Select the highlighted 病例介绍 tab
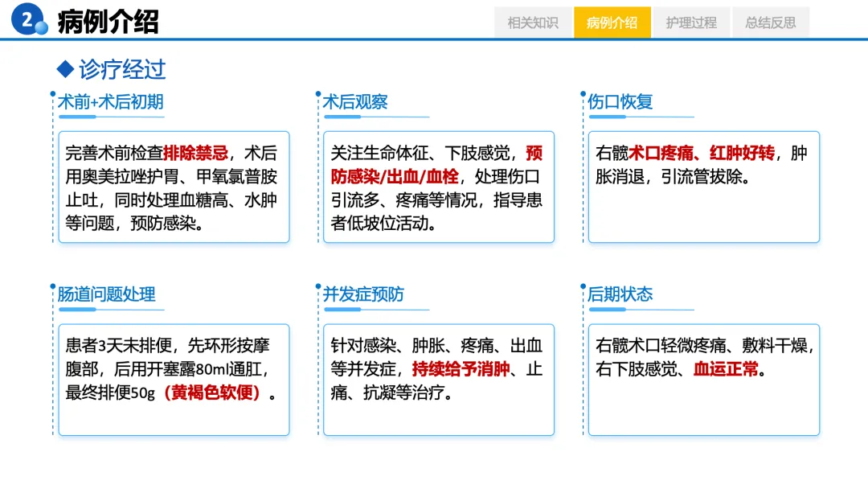This screenshot has height=489, width=868. [612, 23]
